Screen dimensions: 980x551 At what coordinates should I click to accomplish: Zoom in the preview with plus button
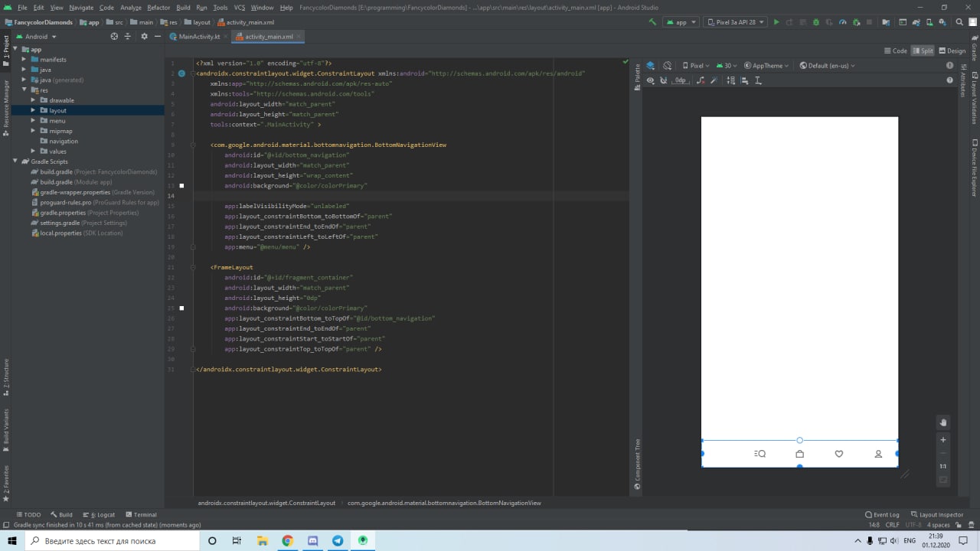(x=943, y=440)
